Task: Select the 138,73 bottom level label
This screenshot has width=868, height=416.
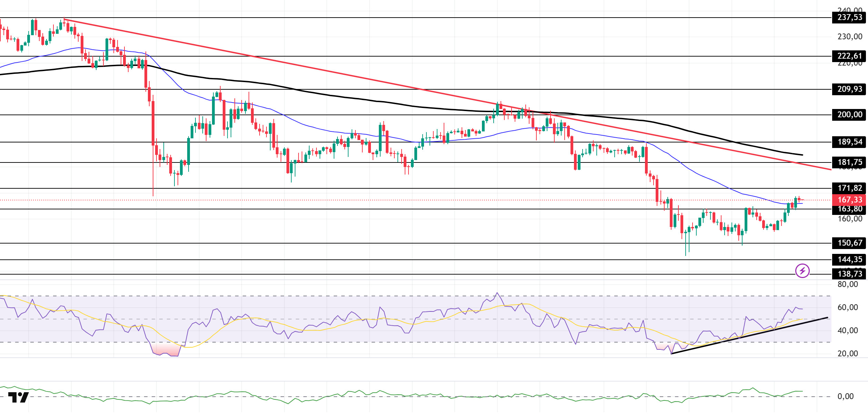Action: [849, 274]
